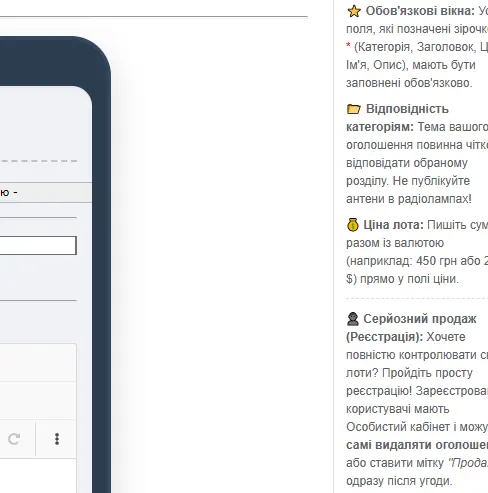Viewport: 488px width, 493px height.
Task: Click the lower blank editor toolbar row
Action: (x=38, y=401)
